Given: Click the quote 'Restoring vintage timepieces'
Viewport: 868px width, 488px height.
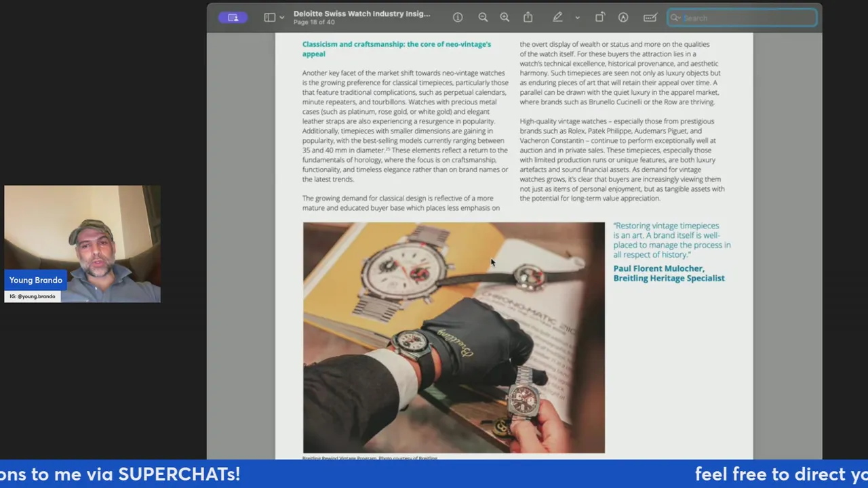Looking at the screenshot, I should (672, 240).
